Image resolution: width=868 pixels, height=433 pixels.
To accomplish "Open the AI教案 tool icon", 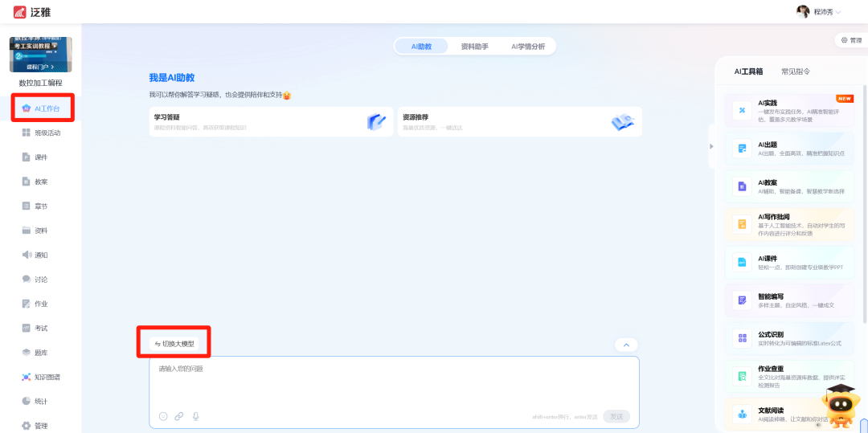I will click(742, 186).
